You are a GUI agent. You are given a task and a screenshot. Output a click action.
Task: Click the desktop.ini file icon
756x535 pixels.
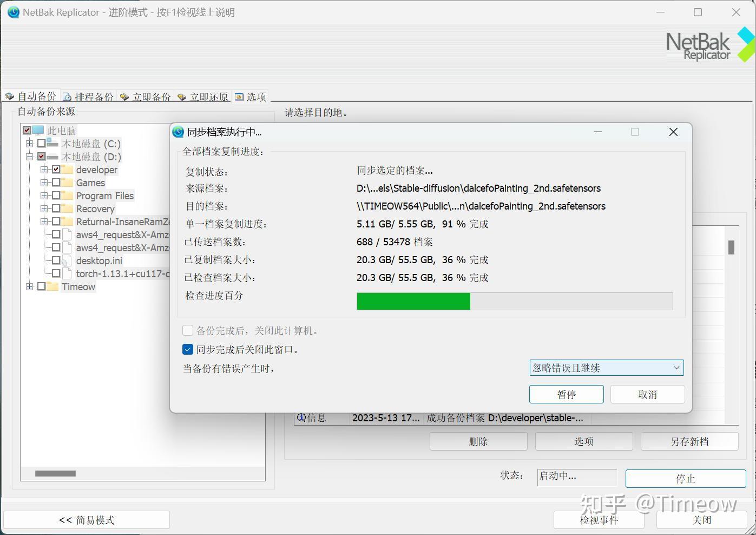pos(67,260)
